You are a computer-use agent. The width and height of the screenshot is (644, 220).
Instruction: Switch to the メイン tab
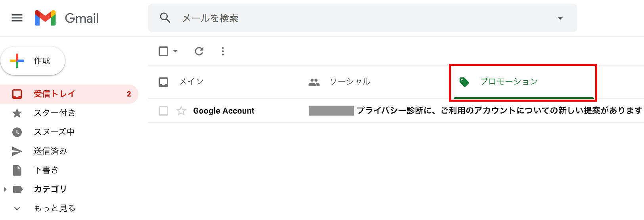click(191, 82)
